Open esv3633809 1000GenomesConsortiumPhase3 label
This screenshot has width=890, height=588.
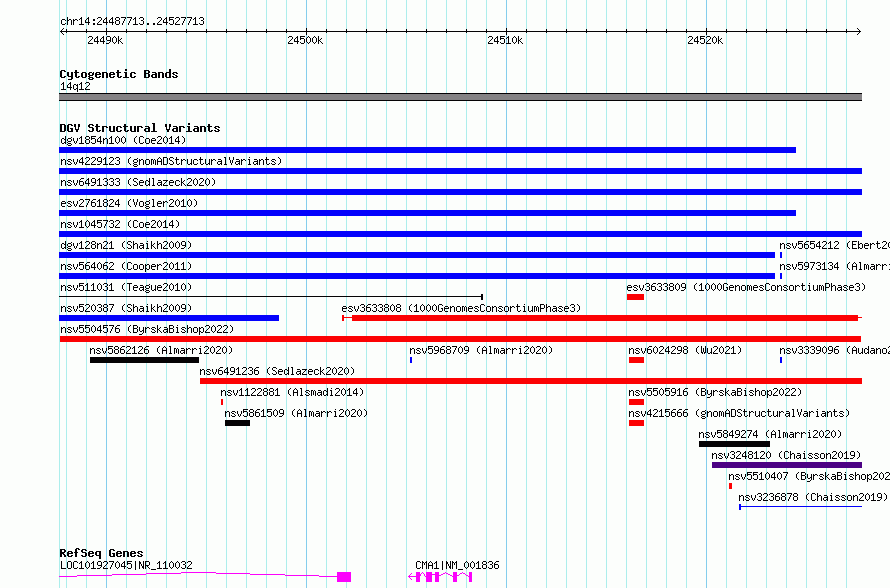pyautogui.click(x=746, y=287)
